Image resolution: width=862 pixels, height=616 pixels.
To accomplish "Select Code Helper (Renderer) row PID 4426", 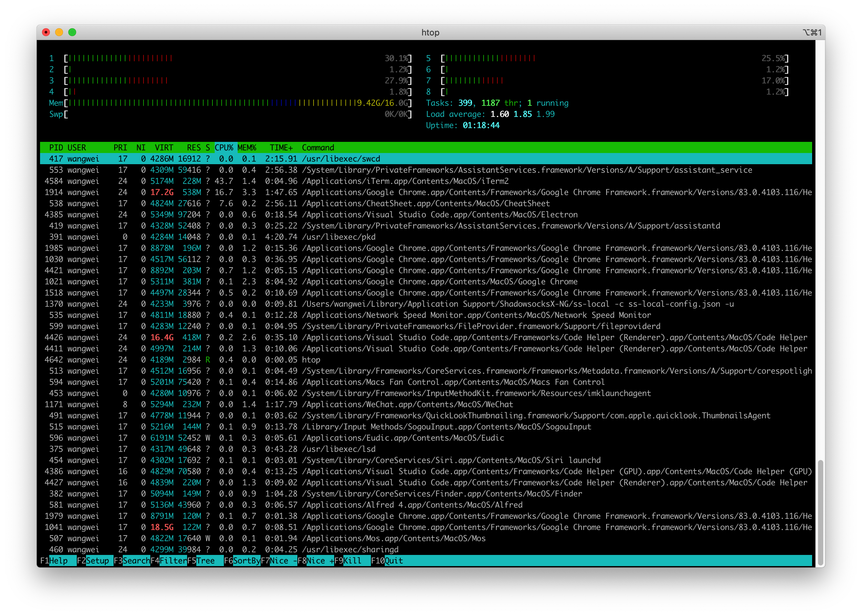I will [x=426, y=337].
